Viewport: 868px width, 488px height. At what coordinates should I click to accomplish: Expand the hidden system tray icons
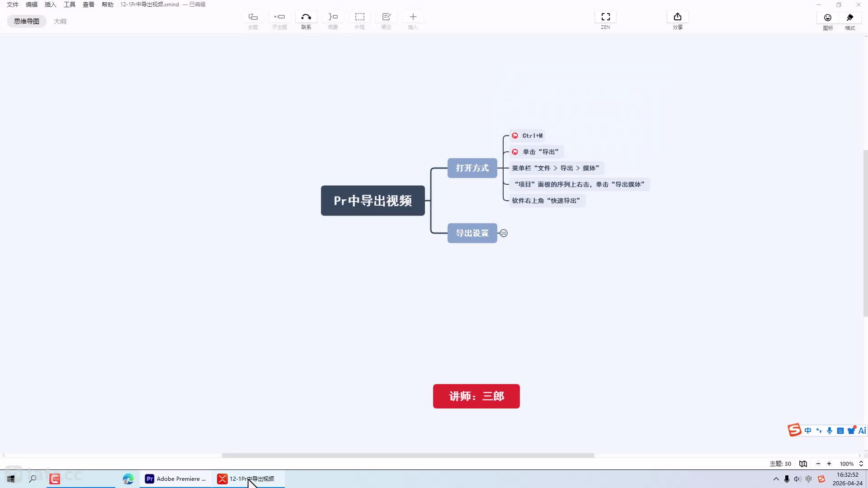click(776, 479)
